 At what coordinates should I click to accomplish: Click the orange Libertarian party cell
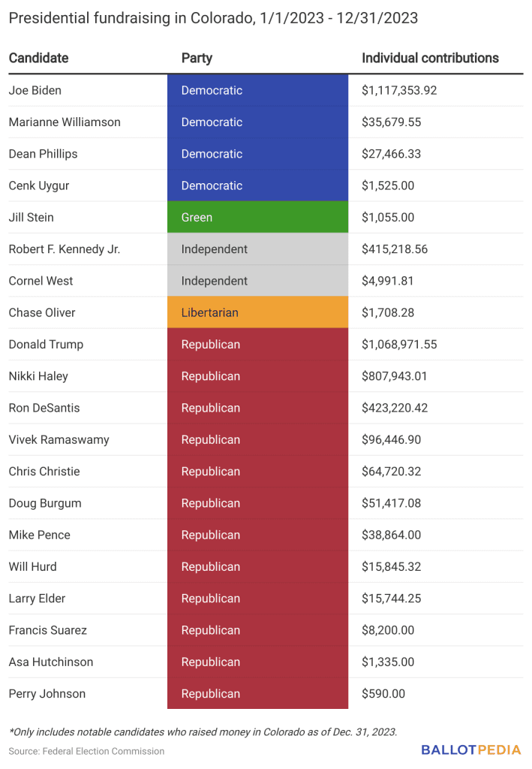coord(257,312)
